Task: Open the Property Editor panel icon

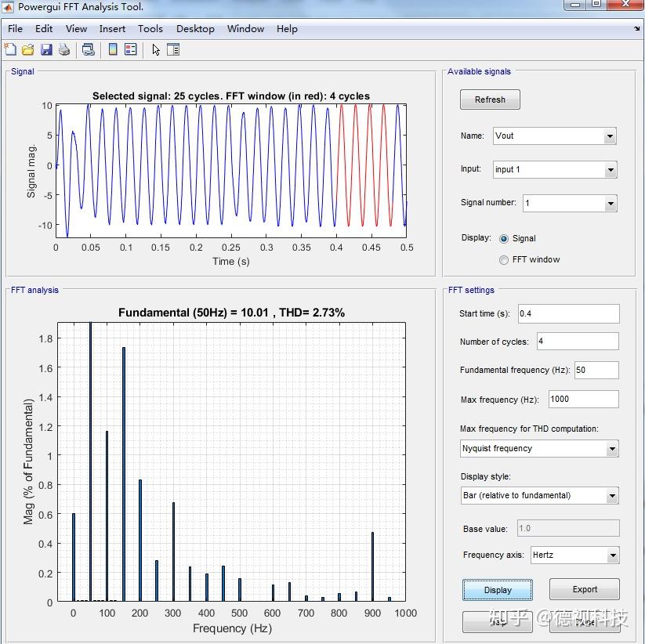Action: click(173, 50)
